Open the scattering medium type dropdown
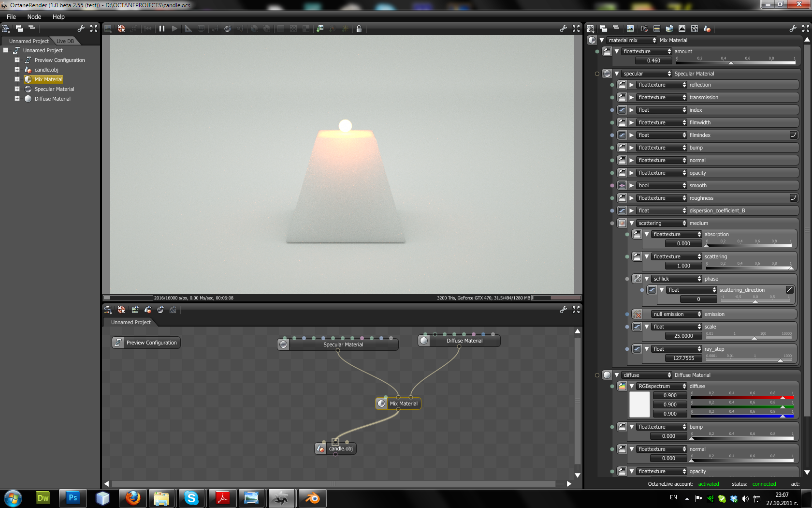 pyautogui.click(x=662, y=223)
